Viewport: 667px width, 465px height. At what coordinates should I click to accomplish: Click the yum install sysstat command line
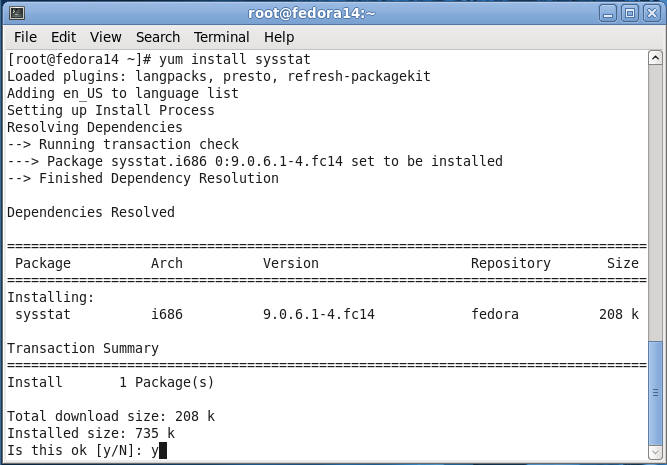click(x=159, y=59)
